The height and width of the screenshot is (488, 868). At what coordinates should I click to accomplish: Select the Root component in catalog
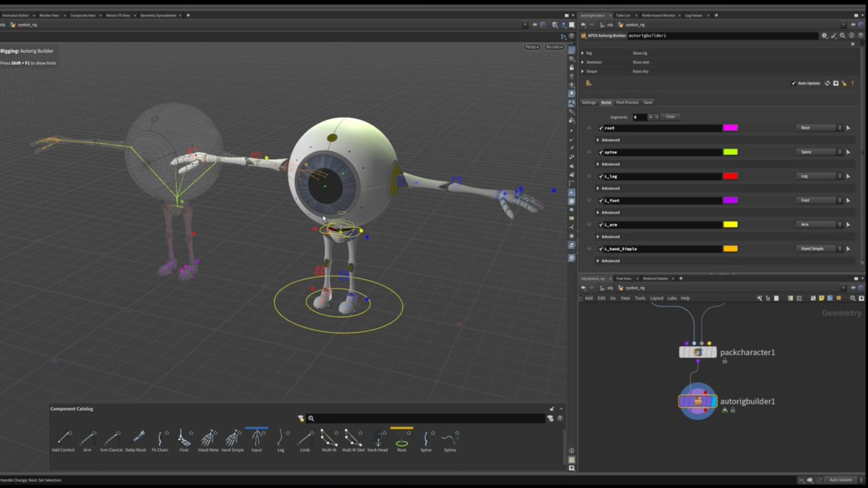401,440
